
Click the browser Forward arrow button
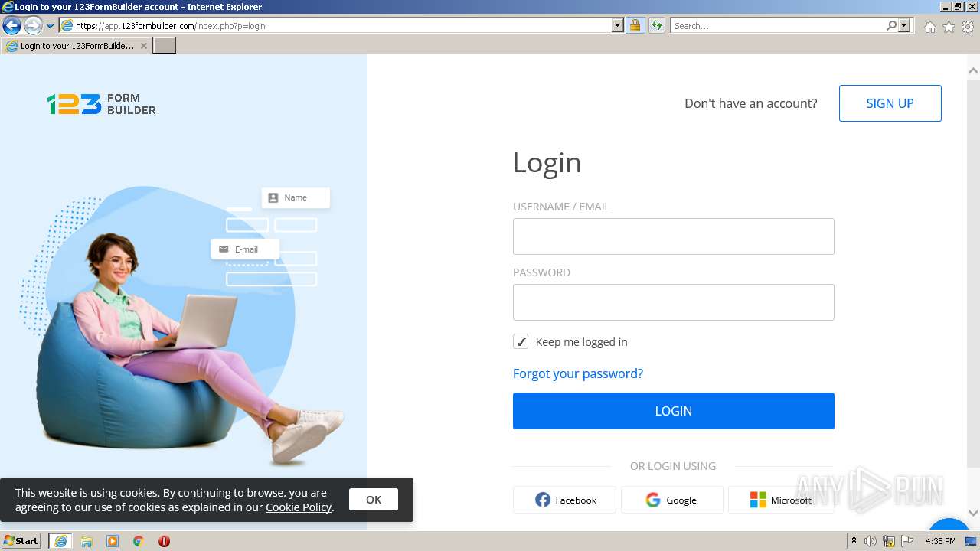33,26
